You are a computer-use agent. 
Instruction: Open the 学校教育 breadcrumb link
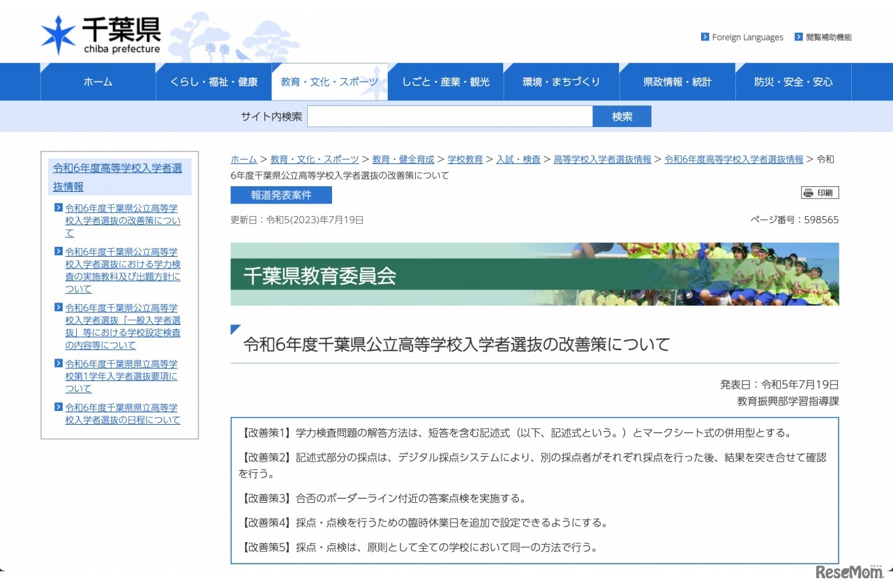465,159
